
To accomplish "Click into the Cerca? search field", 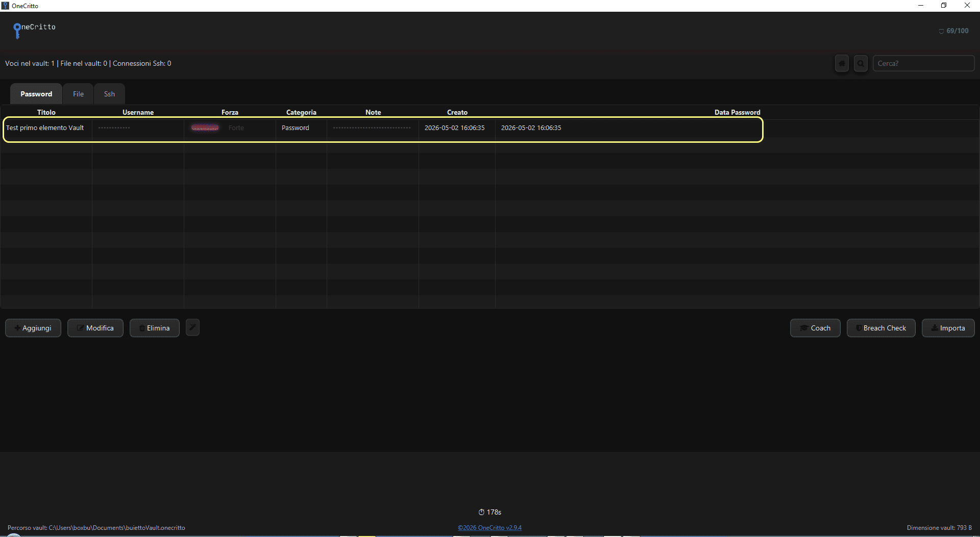I will [x=923, y=63].
